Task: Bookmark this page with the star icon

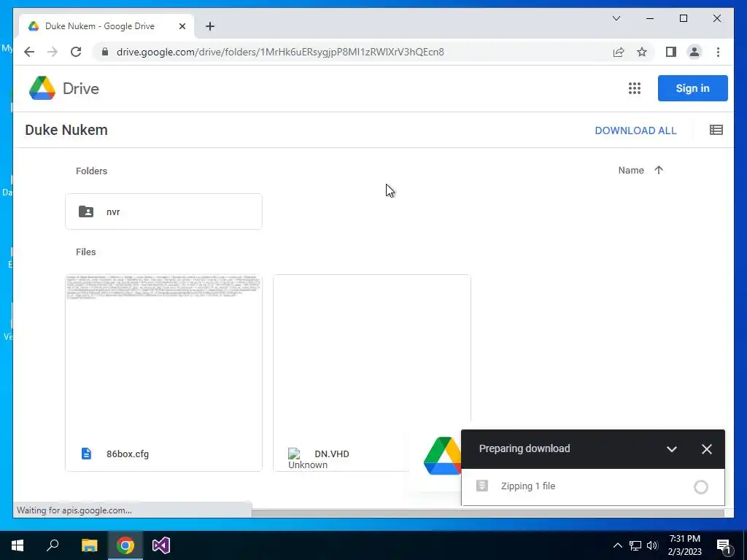Action: (x=642, y=52)
